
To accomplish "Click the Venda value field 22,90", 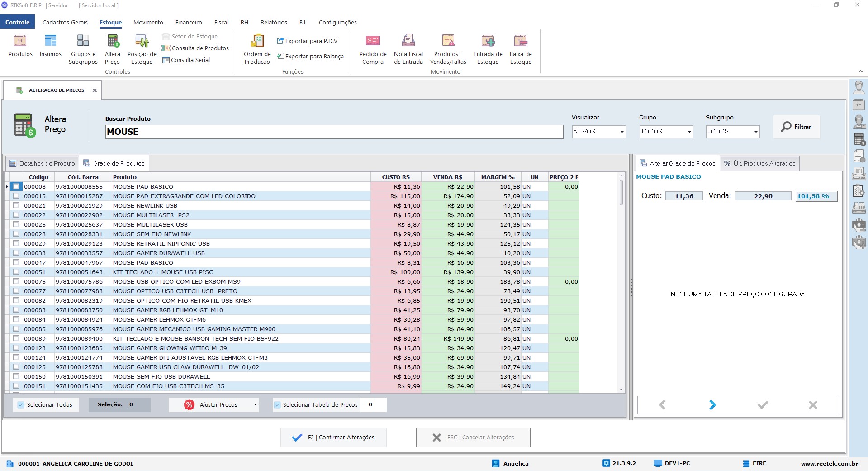I will [x=763, y=196].
